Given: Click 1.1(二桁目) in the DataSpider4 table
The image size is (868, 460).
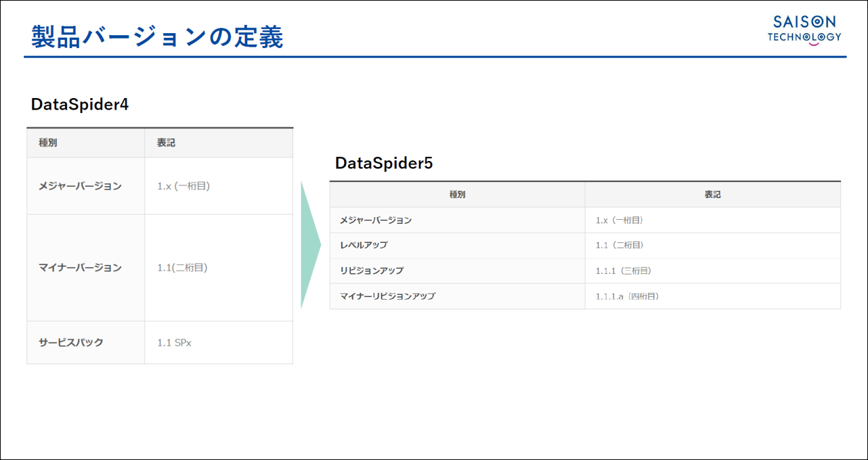Looking at the screenshot, I should pyautogui.click(x=182, y=268).
